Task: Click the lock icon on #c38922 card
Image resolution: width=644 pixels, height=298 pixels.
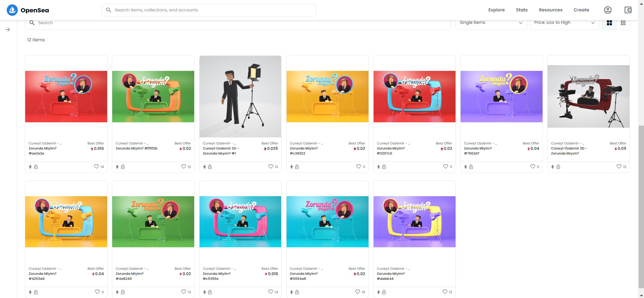Action: click(x=297, y=167)
